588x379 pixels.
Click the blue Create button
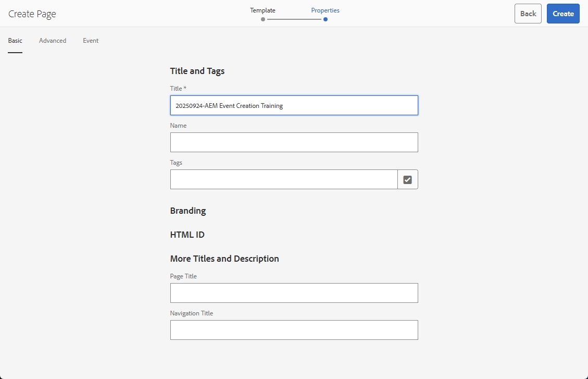click(563, 14)
